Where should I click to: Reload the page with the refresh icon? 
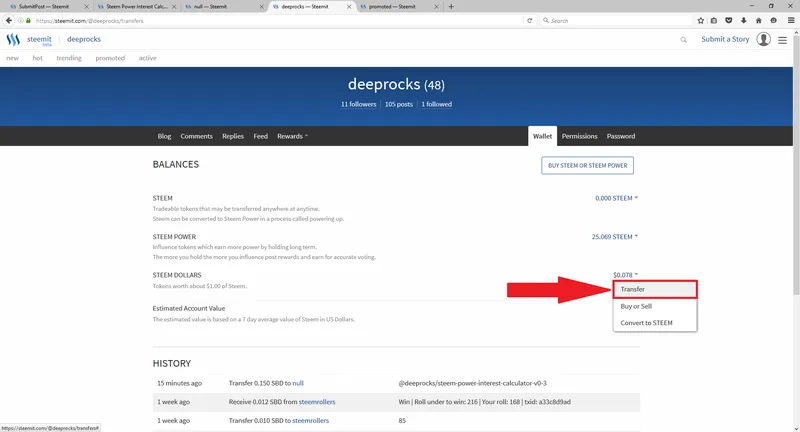[x=530, y=20]
